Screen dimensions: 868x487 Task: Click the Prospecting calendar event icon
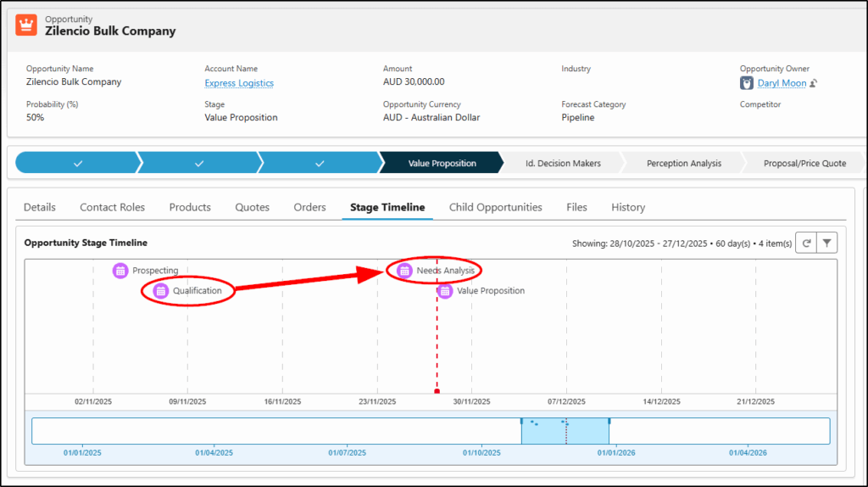tap(120, 271)
